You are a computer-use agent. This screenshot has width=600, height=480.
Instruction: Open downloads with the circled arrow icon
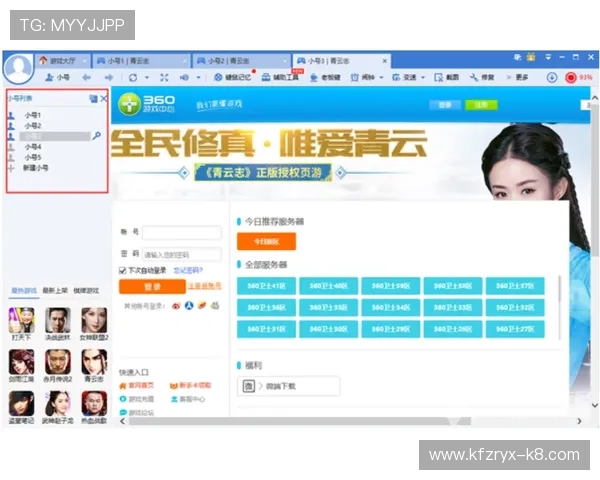551,78
